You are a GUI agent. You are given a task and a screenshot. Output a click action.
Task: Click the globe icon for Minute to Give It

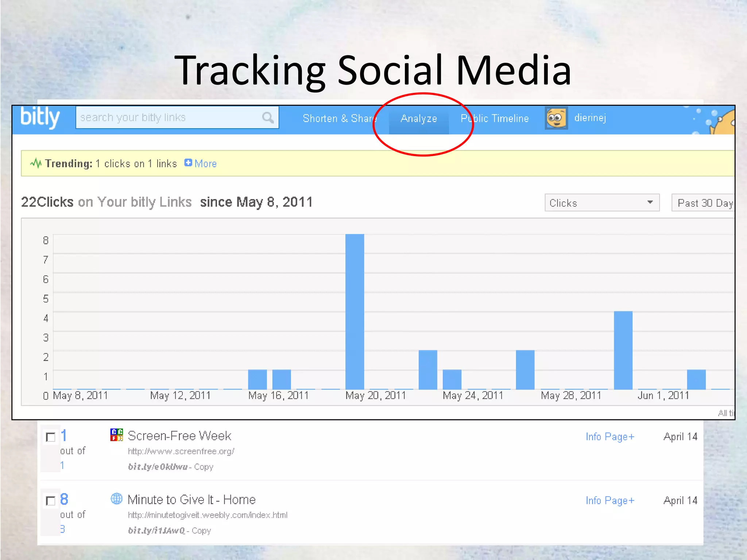pyautogui.click(x=116, y=498)
